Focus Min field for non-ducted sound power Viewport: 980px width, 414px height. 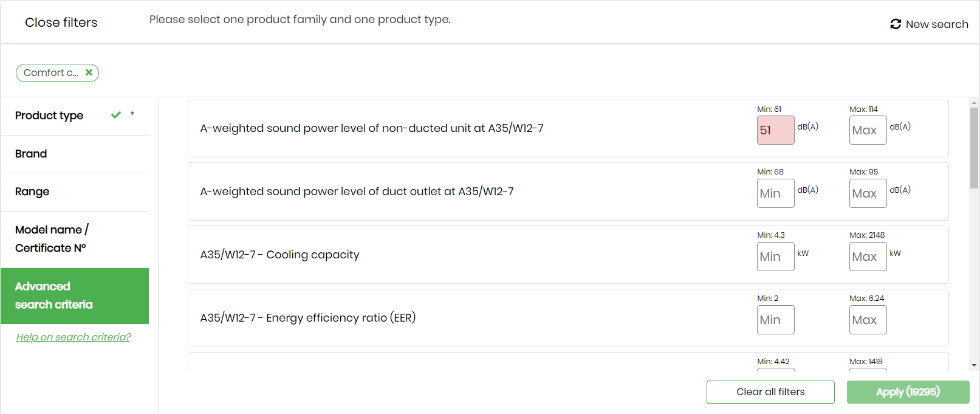775,130
